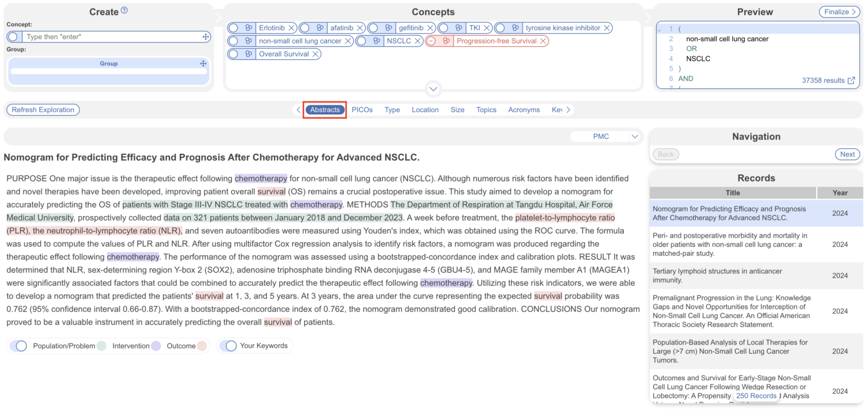Click the right chevron to show more tabs
Viewport: 868px width, 413px height.
[x=568, y=110]
